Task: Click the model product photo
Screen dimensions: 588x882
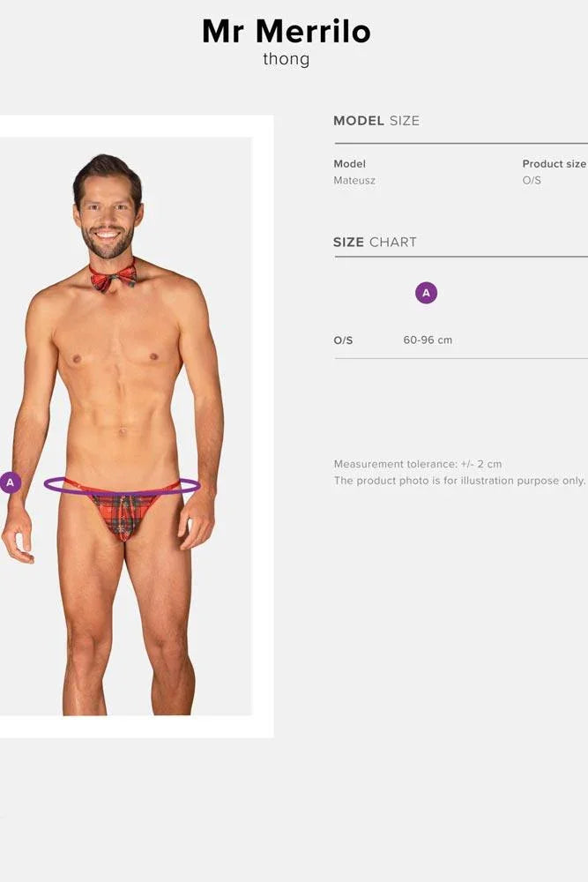Action: (125, 426)
